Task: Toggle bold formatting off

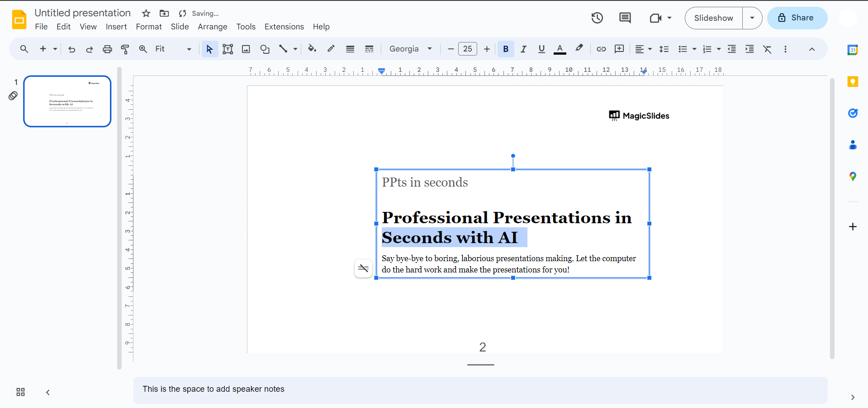Action: click(x=506, y=49)
